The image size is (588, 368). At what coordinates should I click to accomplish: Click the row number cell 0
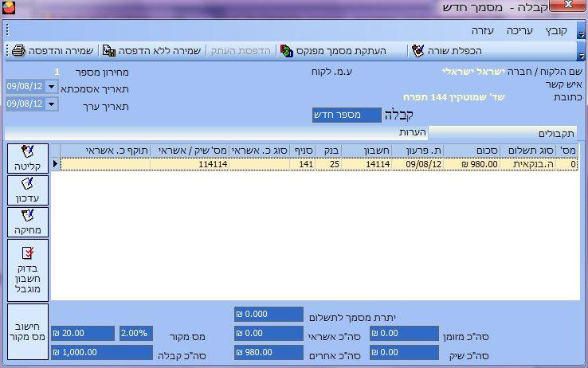(567, 164)
